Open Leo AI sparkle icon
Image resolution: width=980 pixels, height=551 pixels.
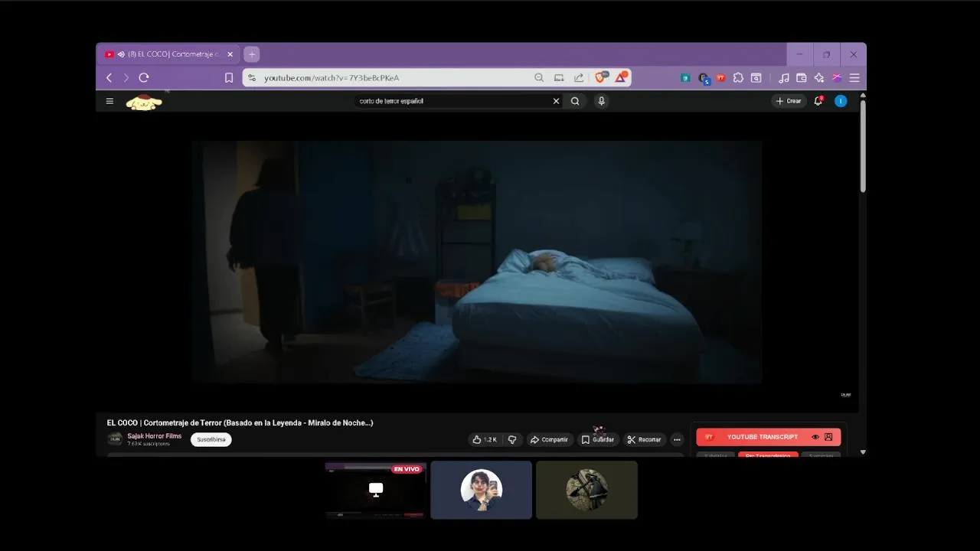point(819,78)
